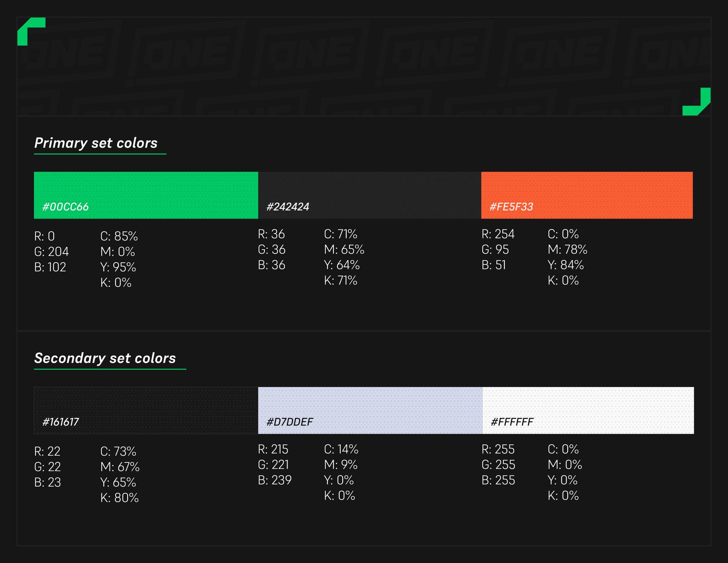The width and height of the screenshot is (728, 563).
Task: Click the #00CC66 hex code label
Action: coord(65,207)
